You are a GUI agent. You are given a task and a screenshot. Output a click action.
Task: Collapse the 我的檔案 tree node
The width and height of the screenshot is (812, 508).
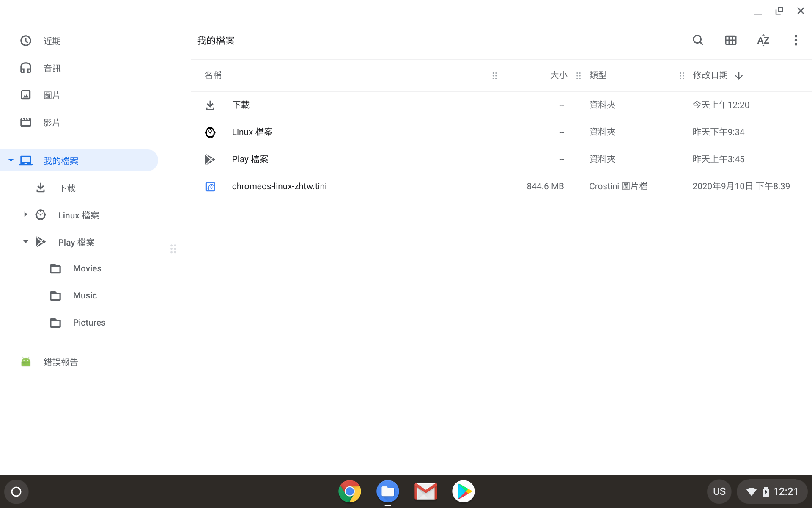click(x=11, y=160)
